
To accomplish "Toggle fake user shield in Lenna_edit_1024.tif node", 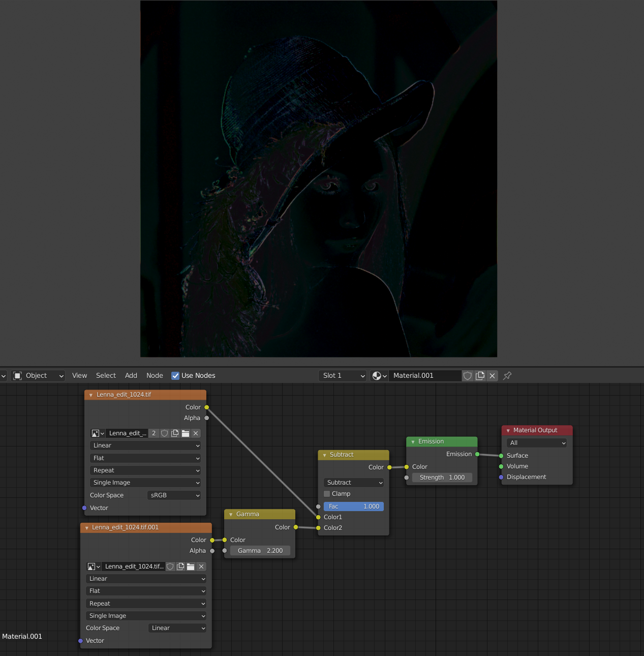I will (x=164, y=433).
